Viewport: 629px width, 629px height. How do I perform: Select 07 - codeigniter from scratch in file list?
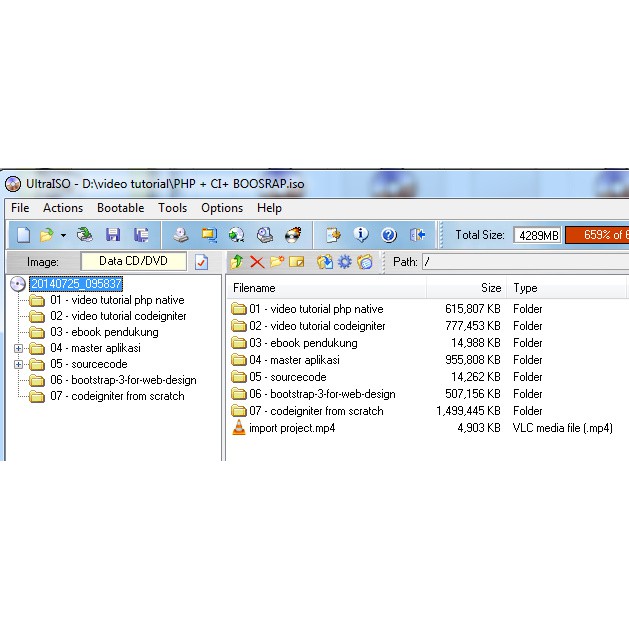pyautogui.click(x=316, y=411)
